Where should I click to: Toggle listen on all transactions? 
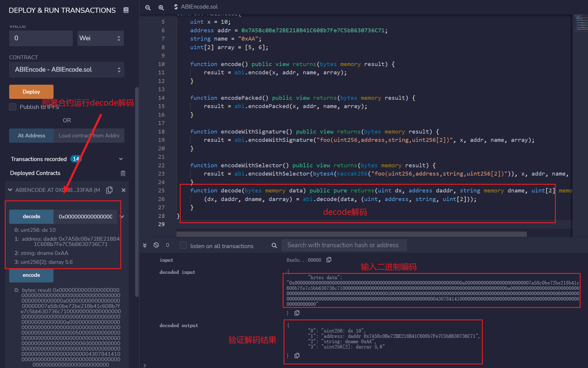point(183,245)
